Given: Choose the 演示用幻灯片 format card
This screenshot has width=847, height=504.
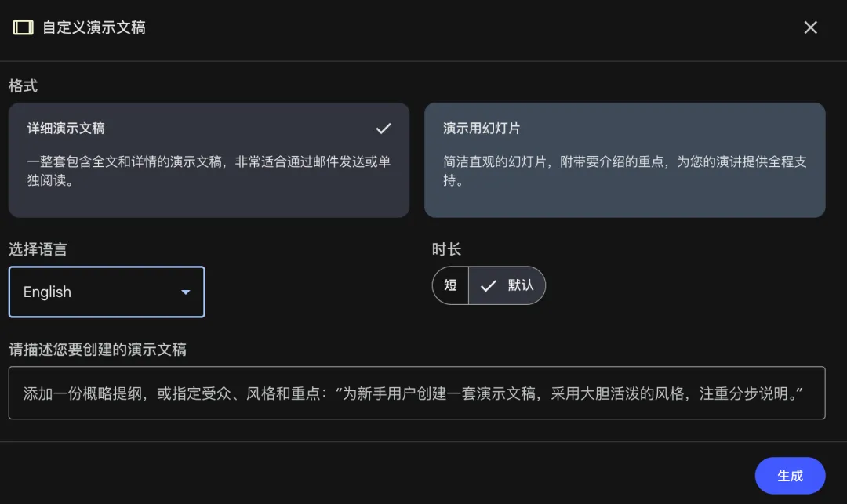Looking at the screenshot, I should [x=624, y=160].
